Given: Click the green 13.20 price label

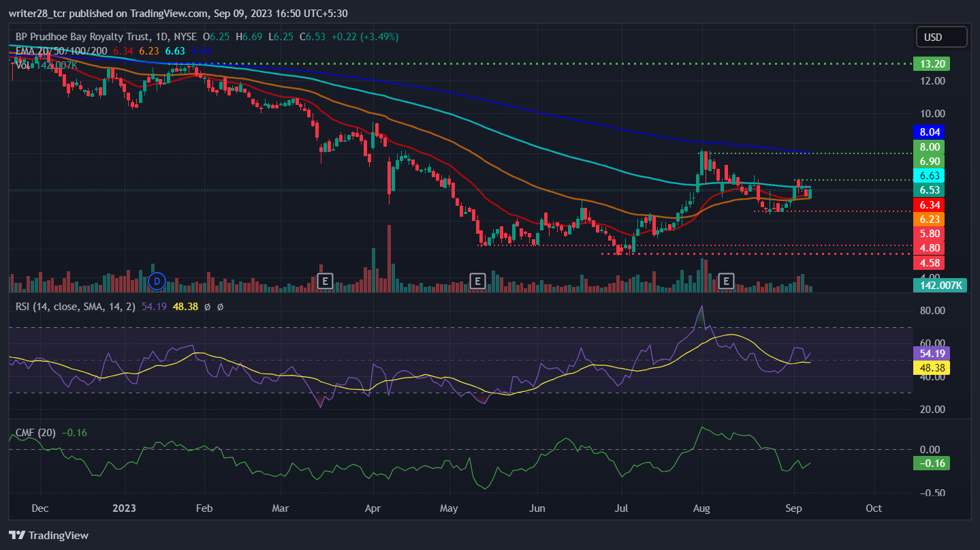Looking at the screenshot, I should pyautogui.click(x=930, y=64).
